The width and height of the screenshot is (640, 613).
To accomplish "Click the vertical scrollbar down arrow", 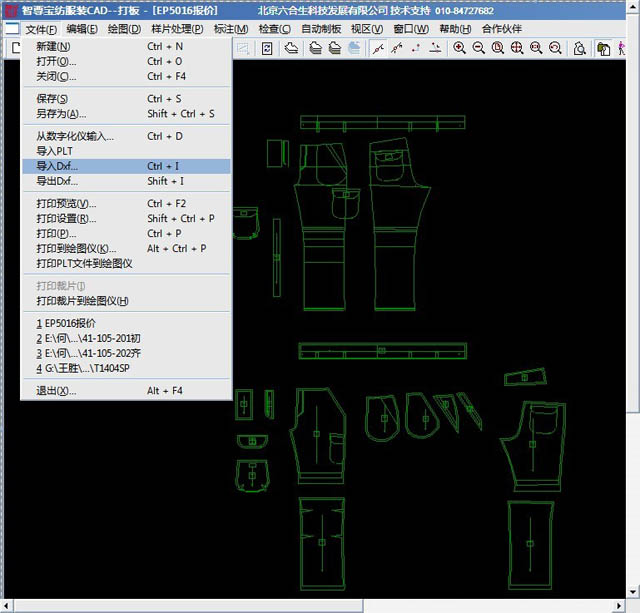I will [633, 592].
